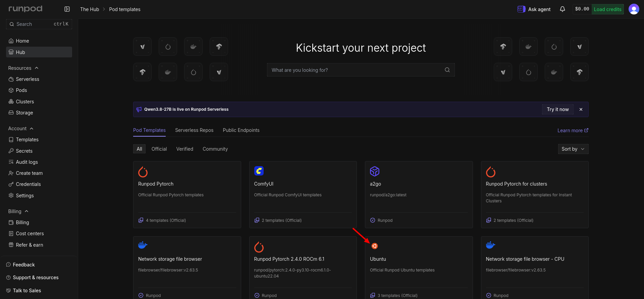Collapse the Account section
Image resolution: width=644 pixels, height=299 pixels.
[x=21, y=129]
